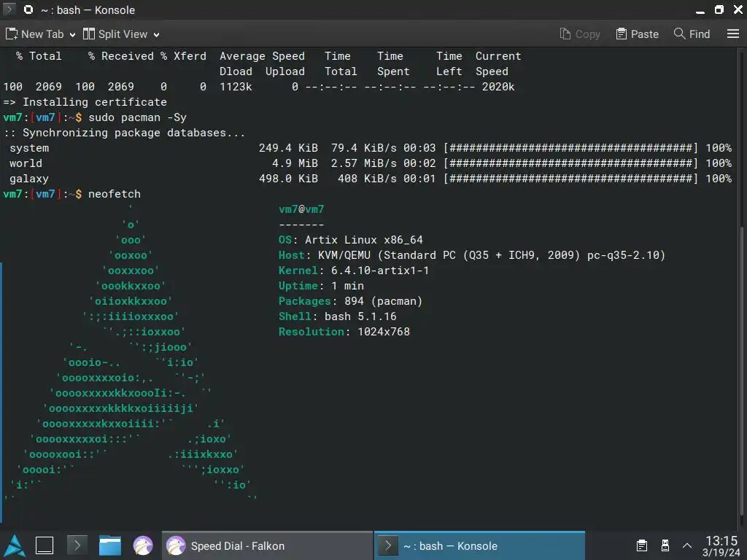Image resolution: width=747 pixels, height=560 pixels.
Task: Click the '=> Installing certificate' line
Action: point(85,102)
